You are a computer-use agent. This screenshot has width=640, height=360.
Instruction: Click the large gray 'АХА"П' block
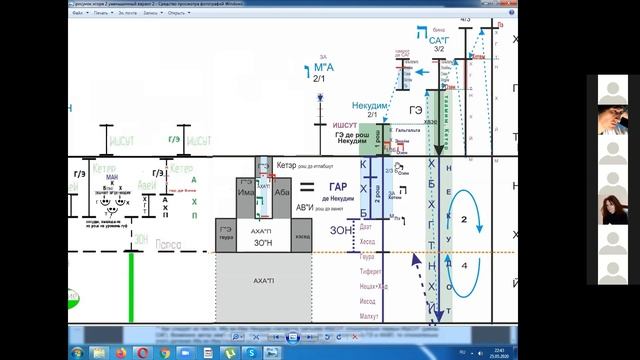tap(263, 287)
